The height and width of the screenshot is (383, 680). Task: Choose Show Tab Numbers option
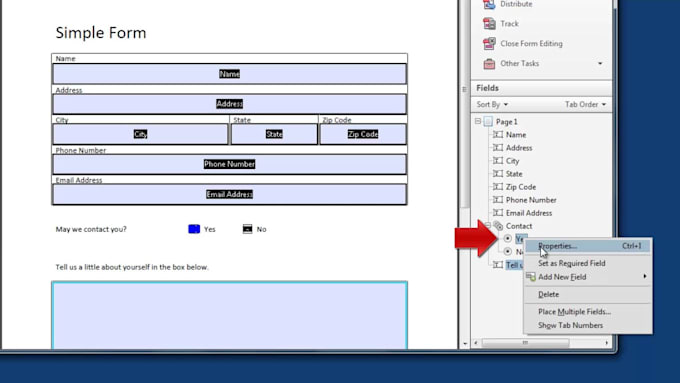588,325
